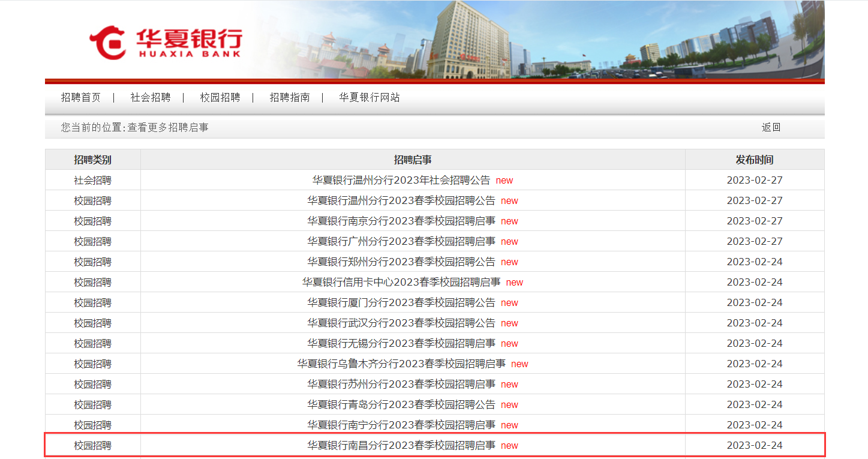Open 招聘指南 in navigation bar

290,98
